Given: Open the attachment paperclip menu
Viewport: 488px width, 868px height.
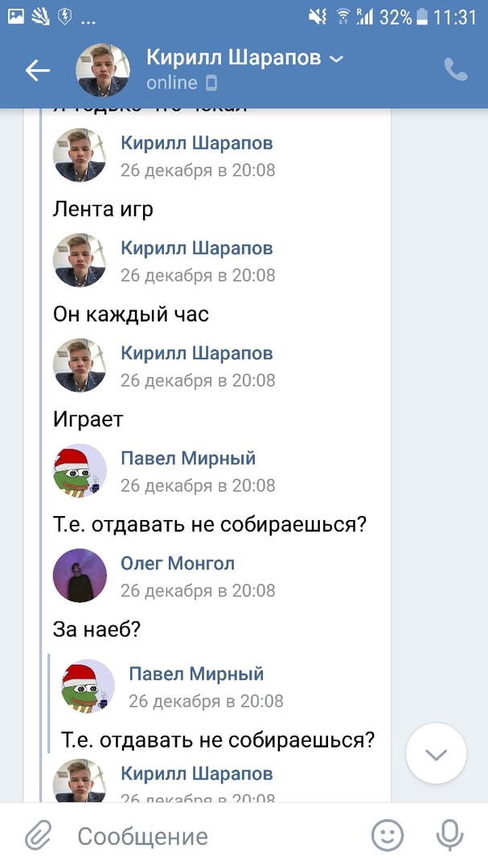Looking at the screenshot, I should (x=38, y=836).
